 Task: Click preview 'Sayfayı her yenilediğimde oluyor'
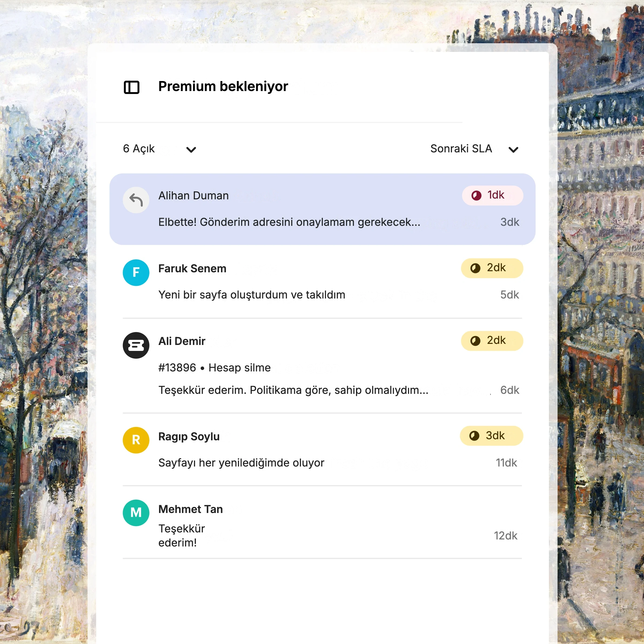pyautogui.click(x=241, y=463)
